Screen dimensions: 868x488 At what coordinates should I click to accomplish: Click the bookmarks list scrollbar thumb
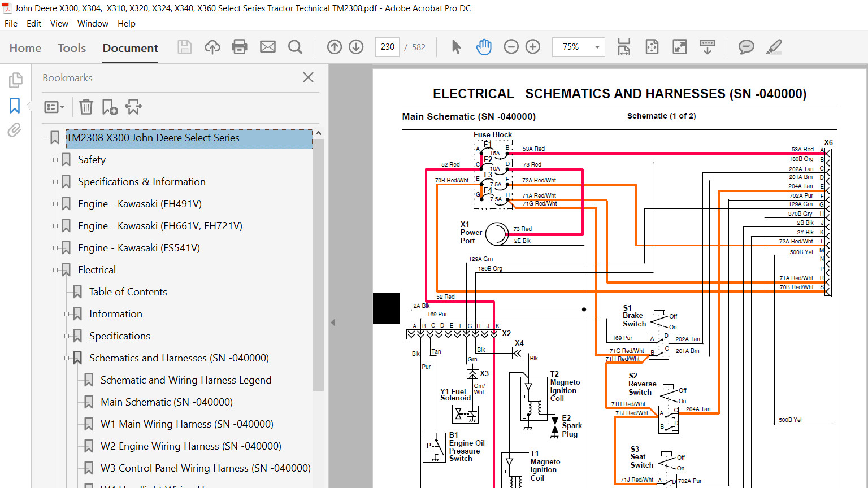click(318, 264)
